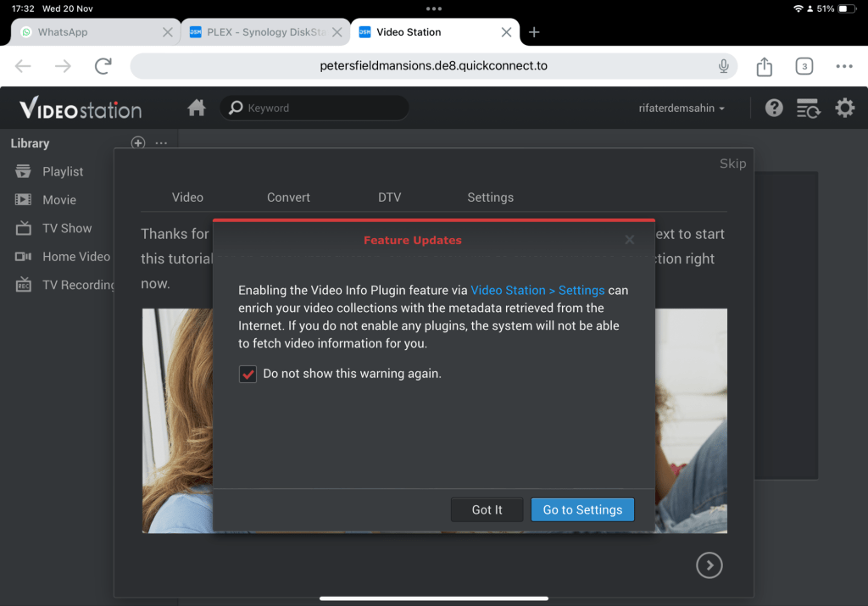This screenshot has height=606, width=868.
Task: Close the PLEX Synology tab
Action: (337, 32)
